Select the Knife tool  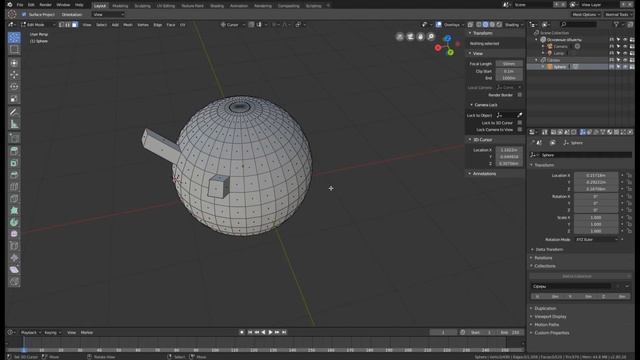[14, 198]
